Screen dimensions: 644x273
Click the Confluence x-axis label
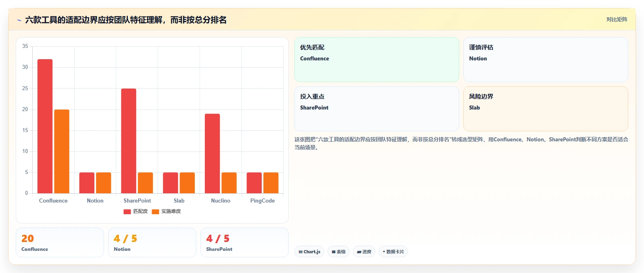point(53,201)
